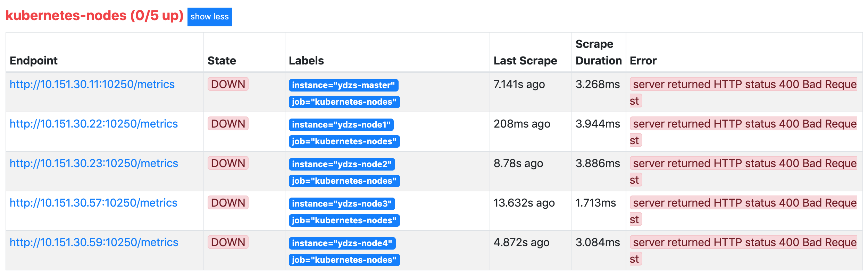Open the 10.151.30.57:10250/metrics endpoint link
Screen dimensions: 868x278
[93, 203]
